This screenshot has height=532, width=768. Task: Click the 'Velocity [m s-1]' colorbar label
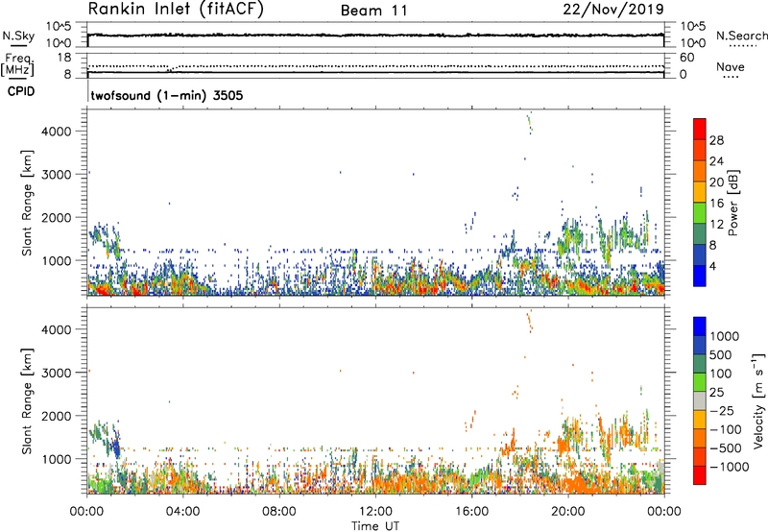pos(758,401)
